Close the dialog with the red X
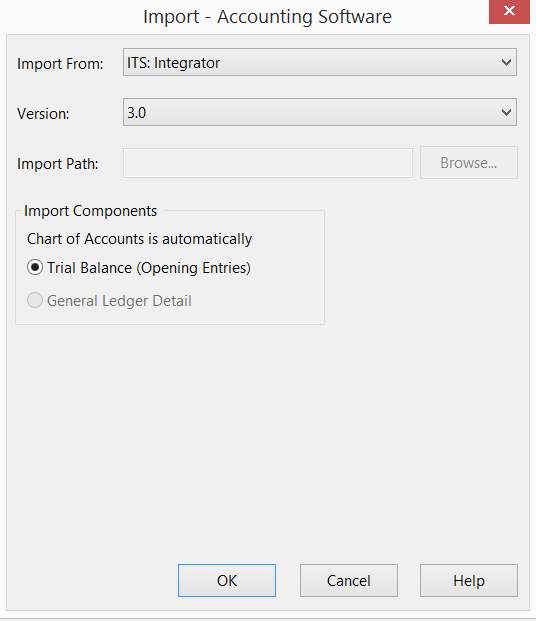This screenshot has width=536, height=622. pos(509,12)
